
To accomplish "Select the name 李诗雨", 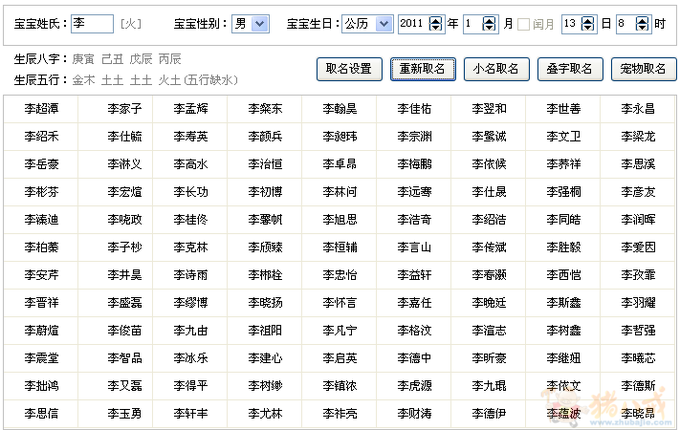I will (x=190, y=275).
